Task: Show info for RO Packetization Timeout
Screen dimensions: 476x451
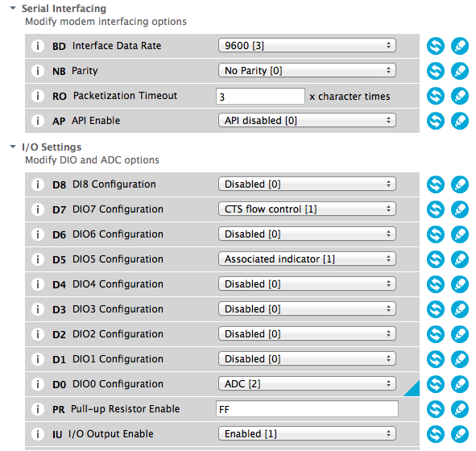Action: point(38,96)
